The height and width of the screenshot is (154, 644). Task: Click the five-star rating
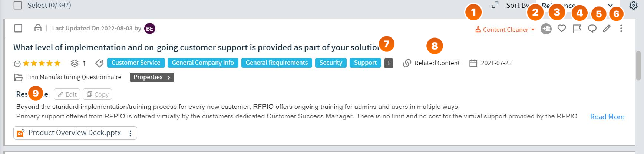42,63
